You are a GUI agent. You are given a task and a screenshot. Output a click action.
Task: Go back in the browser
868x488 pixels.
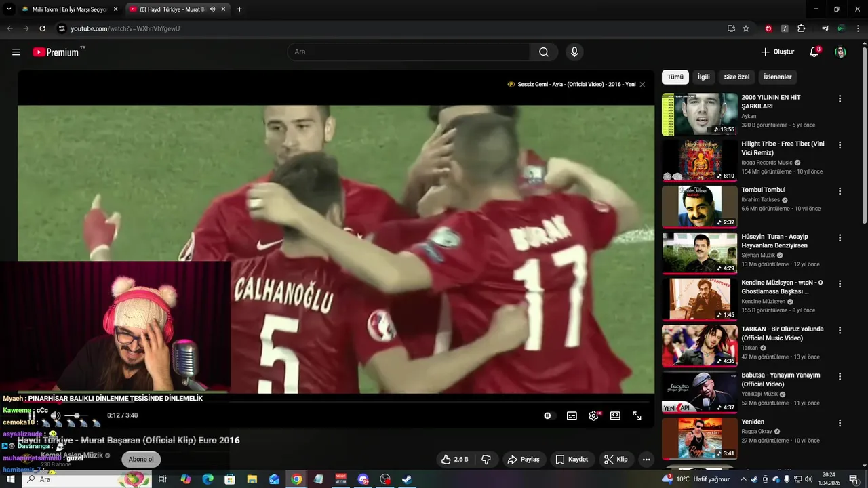(x=9, y=28)
